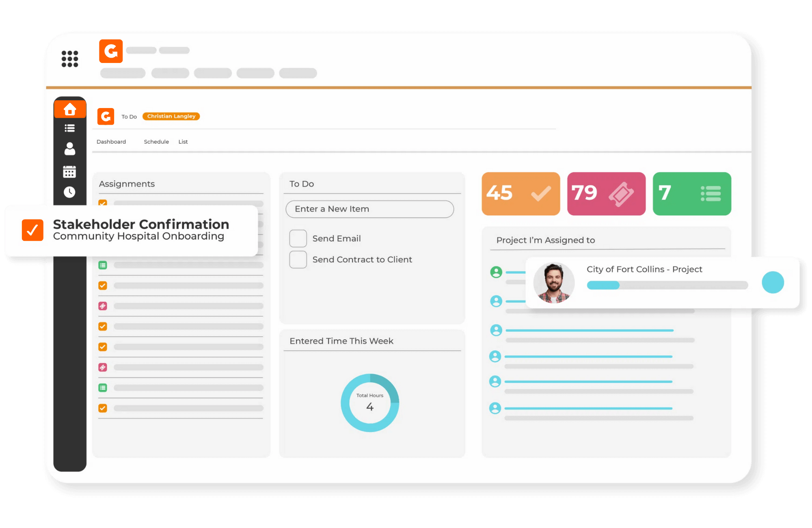Screen dimensions: 812x528
Task: Select the bottom blue user icon in project list
Action: point(495,408)
